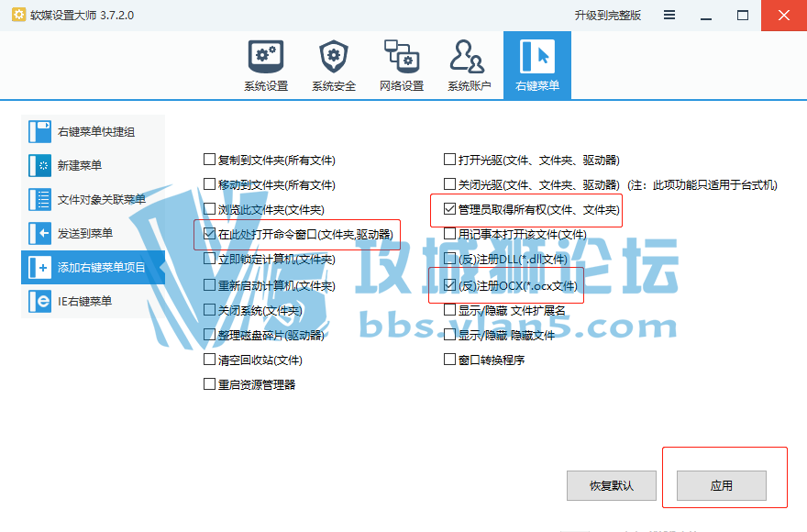Select the 右键菜单 tab icon
Viewport: 807px width, 532px height.
click(536, 56)
